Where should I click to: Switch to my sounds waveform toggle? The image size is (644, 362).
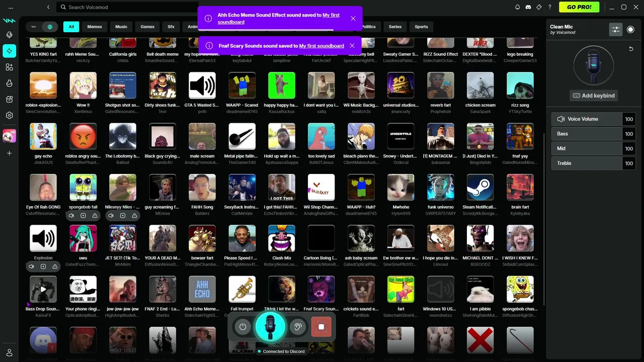click(34, 27)
